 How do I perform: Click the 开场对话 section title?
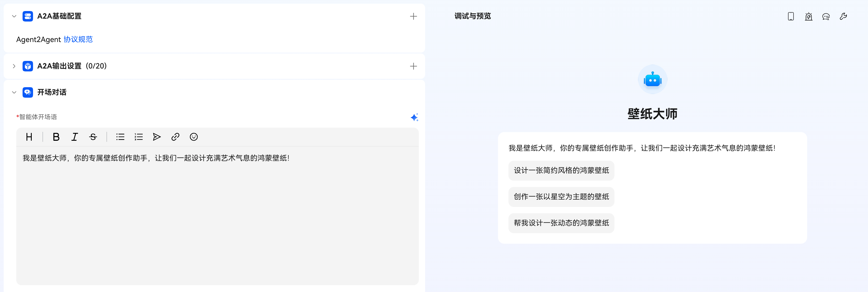(52, 92)
